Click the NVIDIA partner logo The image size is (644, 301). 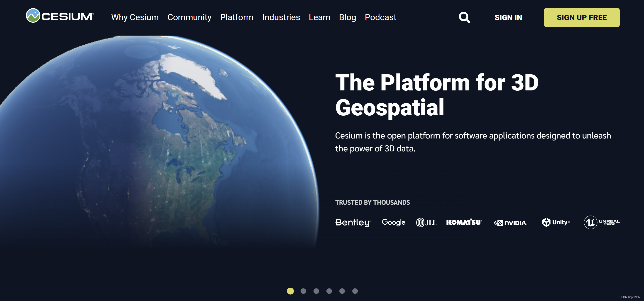coord(510,223)
